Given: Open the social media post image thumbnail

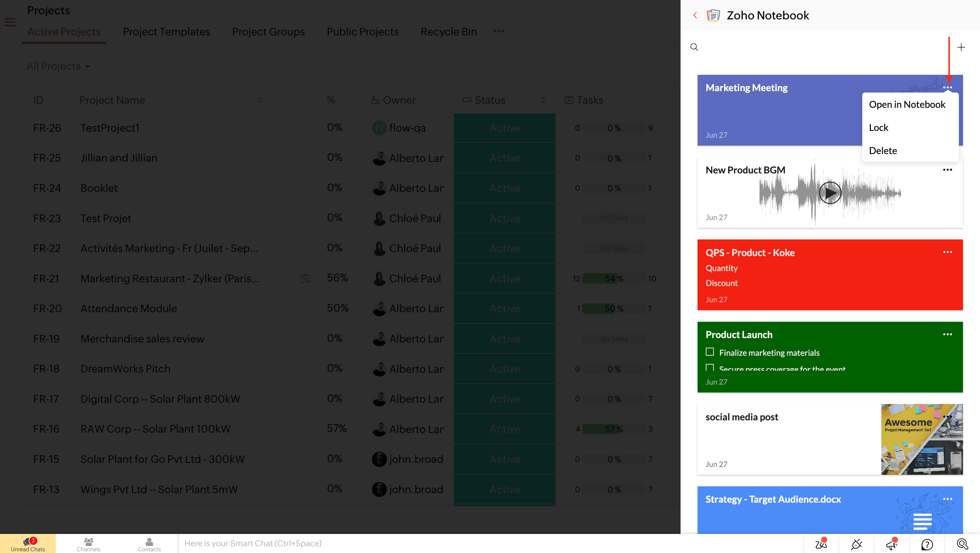Looking at the screenshot, I should point(922,439).
